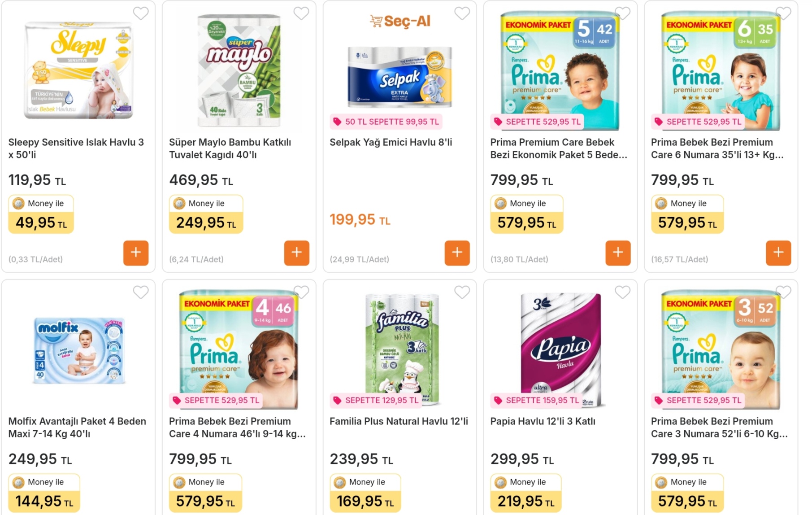Image resolution: width=812 pixels, height=515 pixels.
Task: Open Sleepy Sensitive Islak Havlu product title
Action: pyautogui.click(x=76, y=148)
